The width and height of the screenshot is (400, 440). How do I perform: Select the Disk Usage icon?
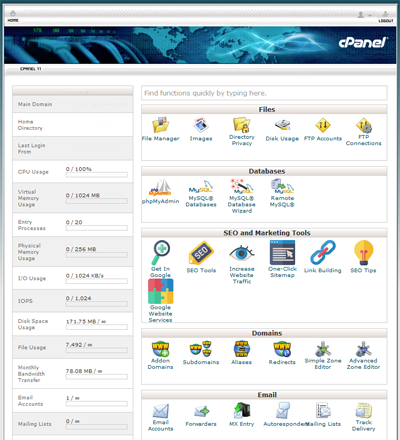tap(282, 125)
